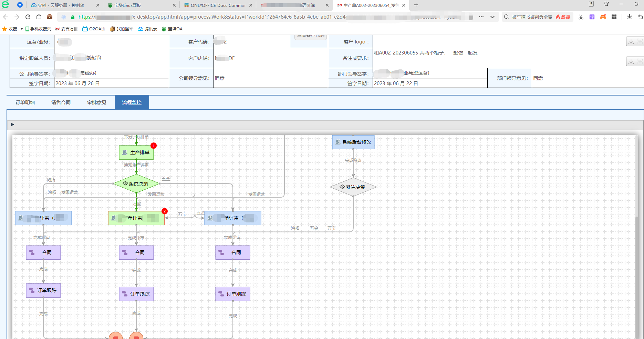Click the browser refresh icon
The image size is (644, 339).
click(28, 17)
